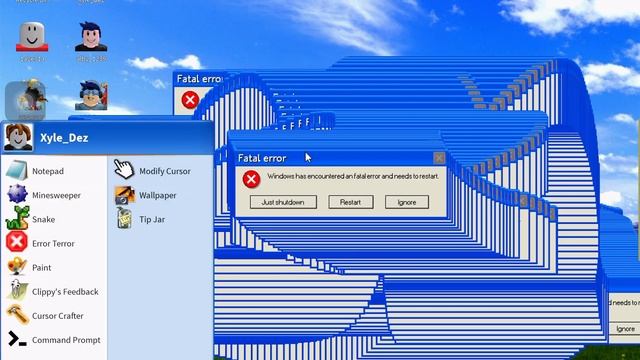Click Just shutdown in Fatal error dialog
The height and width of the screenshot is (360, 640).
[283, 202]
